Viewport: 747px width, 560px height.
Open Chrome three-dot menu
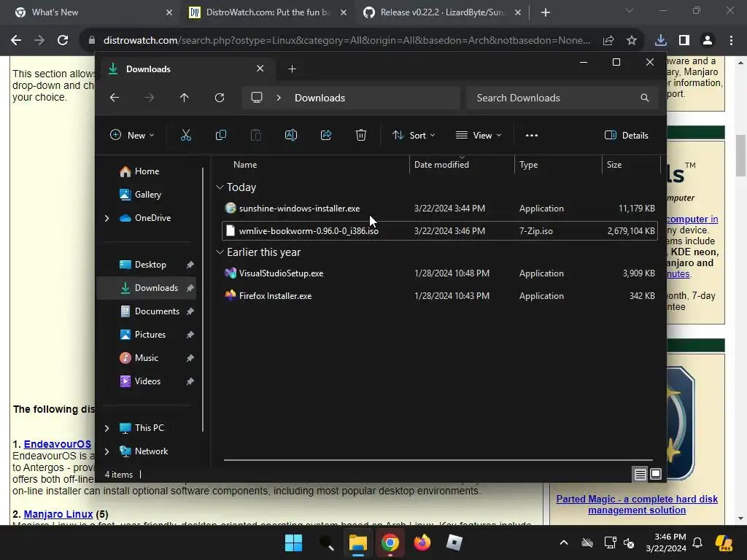(731, 41)
